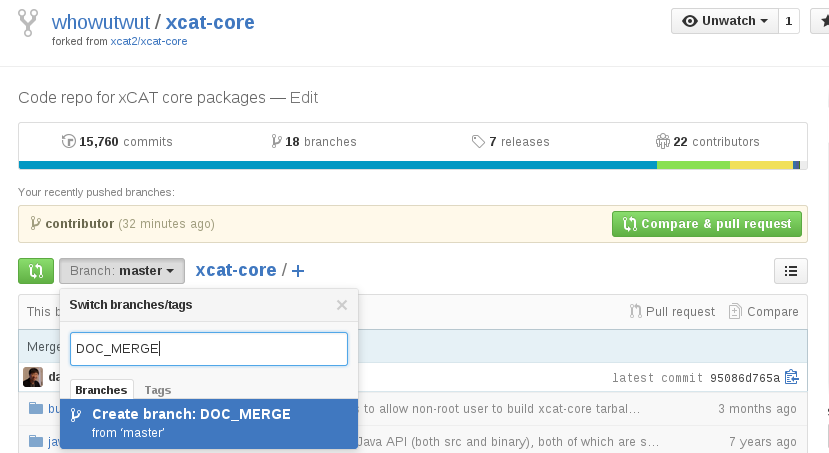Click the branch name filter text field
Screen dimensions: 829x453
pos(209,349)
